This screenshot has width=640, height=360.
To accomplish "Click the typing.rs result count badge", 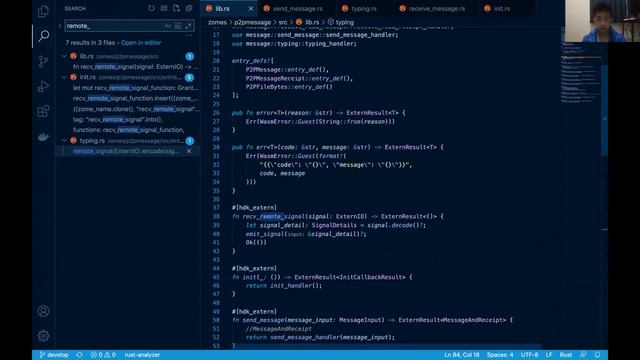I will [x=189, y=141].
